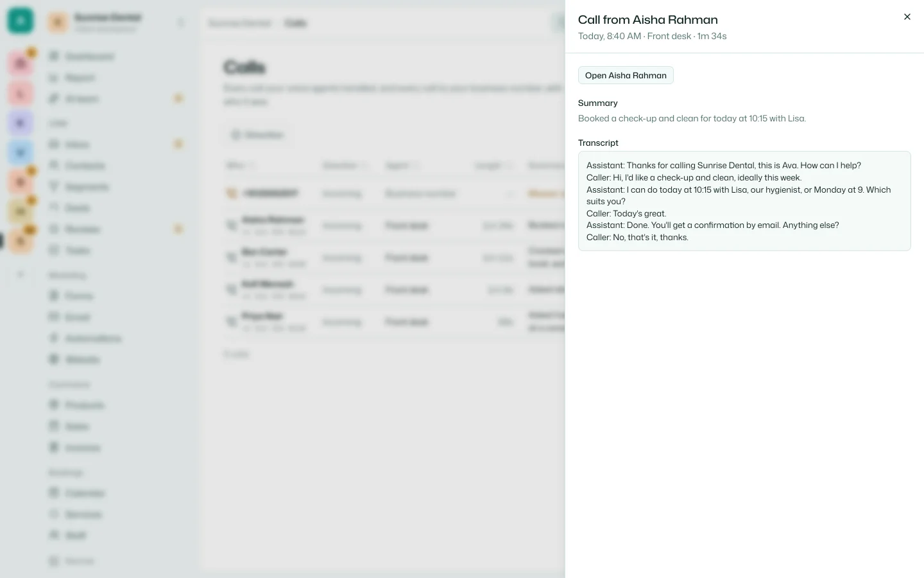Select the Contacts icon in sidebar
Viewport: 924px width, 578px height.
(54, 166)
